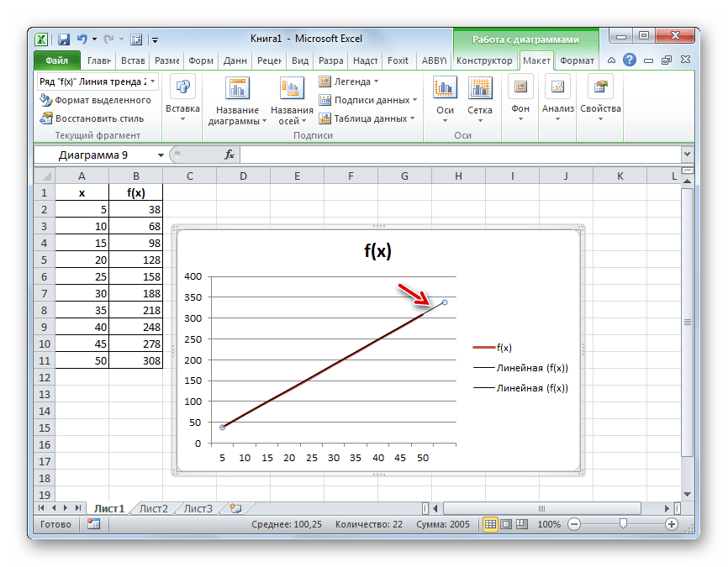Switch to the Вставка ribbon tab
Image resolution: width=728 pixels, height=567 pixels.
(x=133, y=60)
